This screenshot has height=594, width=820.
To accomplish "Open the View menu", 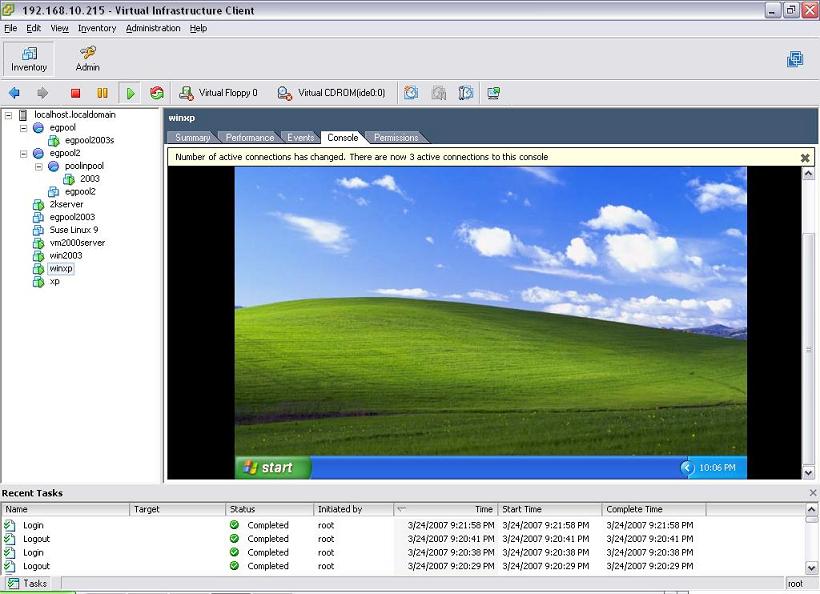I will (x=59, y=28).
